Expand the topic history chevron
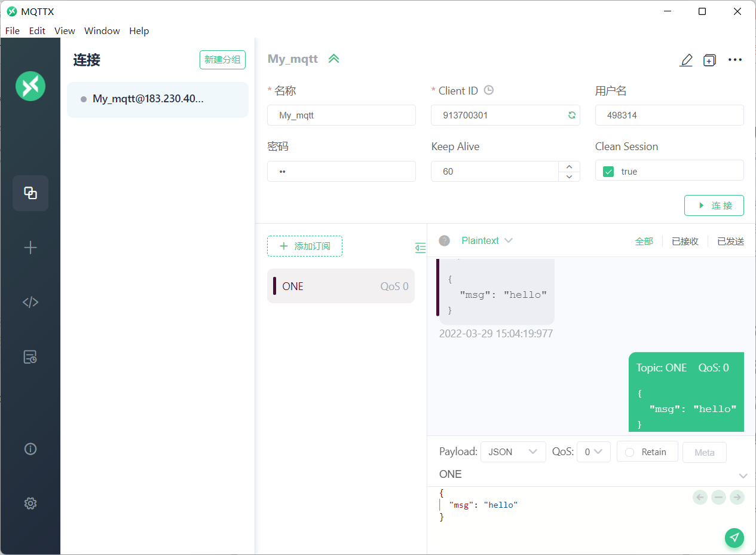This screenshot has height=555, width=756. (743, 476)
